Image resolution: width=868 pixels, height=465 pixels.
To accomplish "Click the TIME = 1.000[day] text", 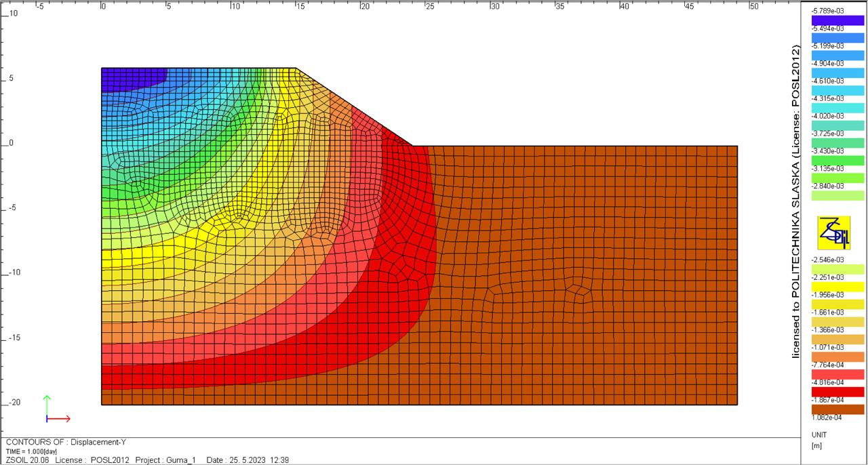I will tap(33, 451).
